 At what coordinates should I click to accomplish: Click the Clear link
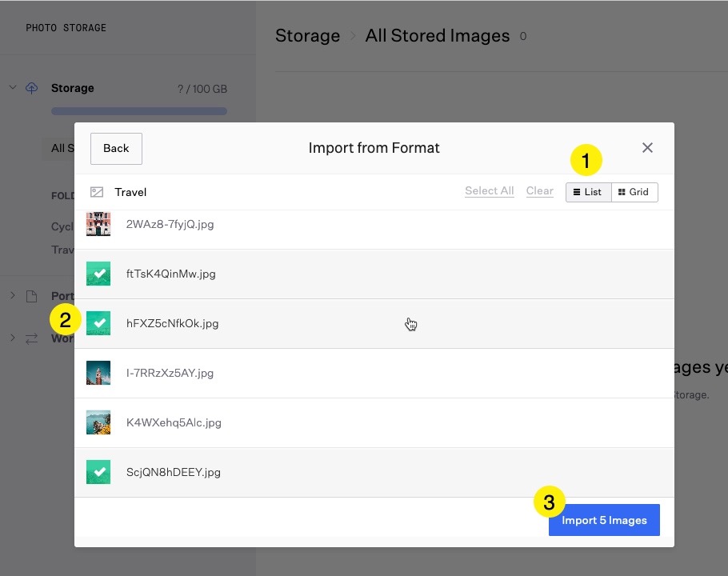pyautogui.click(x=539, y=191)
